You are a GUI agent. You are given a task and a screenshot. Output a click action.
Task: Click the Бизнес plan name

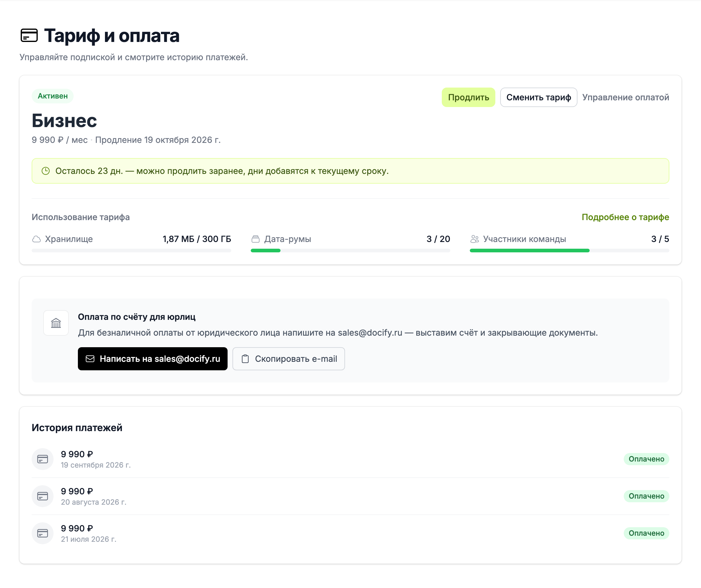click(x=65, y=120)
